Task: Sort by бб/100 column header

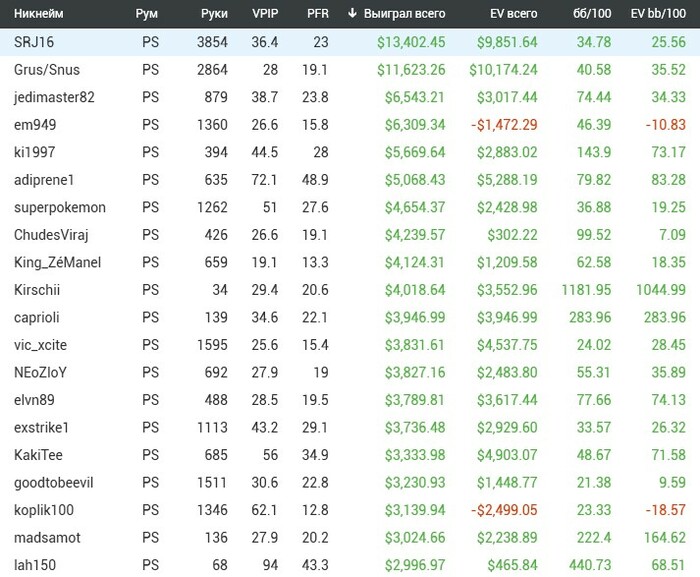Action: pos(593,14)
